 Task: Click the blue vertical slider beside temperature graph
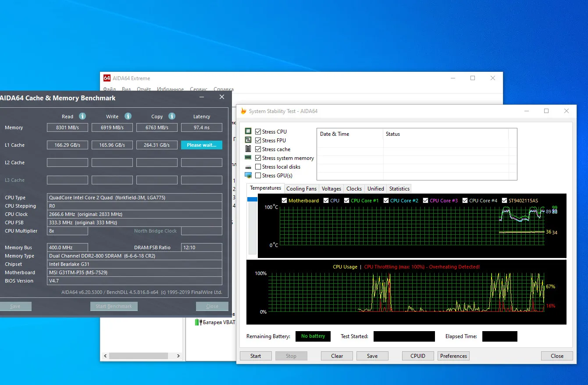(252, 200)
